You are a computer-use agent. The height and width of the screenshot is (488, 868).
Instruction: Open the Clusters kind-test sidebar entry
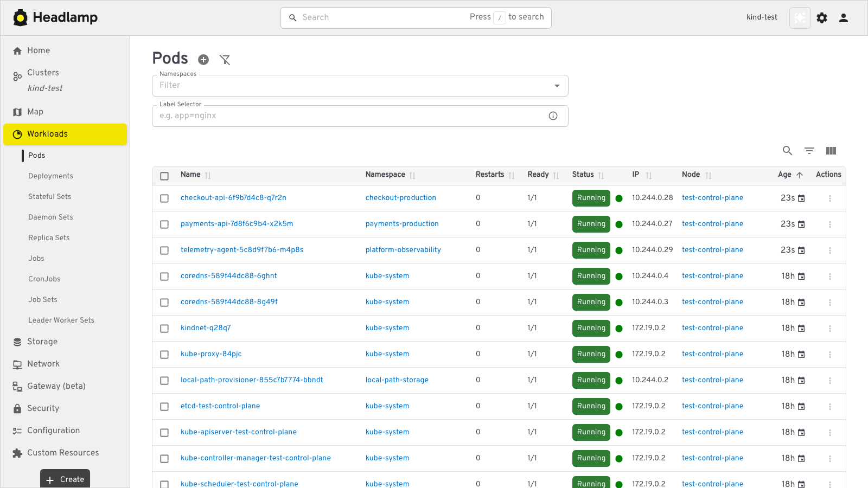click(65, 80)
